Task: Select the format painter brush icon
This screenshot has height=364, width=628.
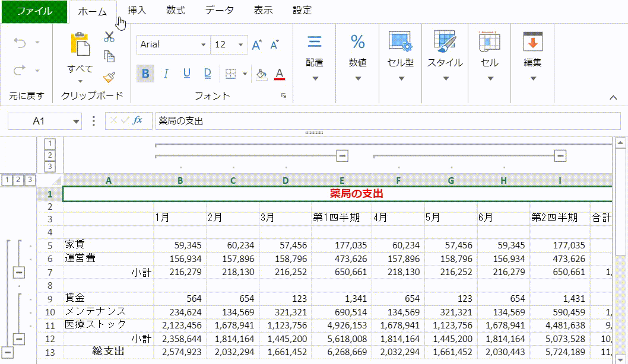Action: pos(109,76)
